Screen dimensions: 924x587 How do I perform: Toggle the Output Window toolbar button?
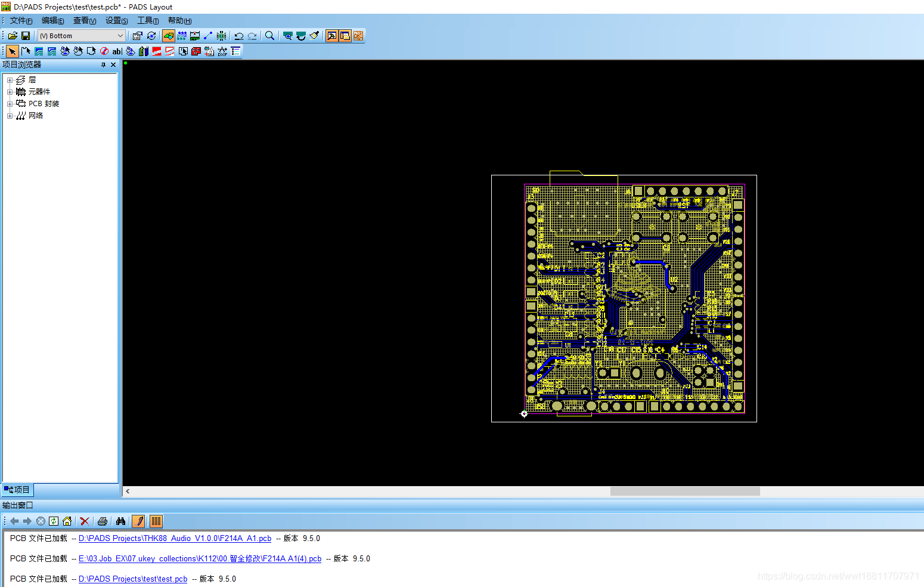345,36
